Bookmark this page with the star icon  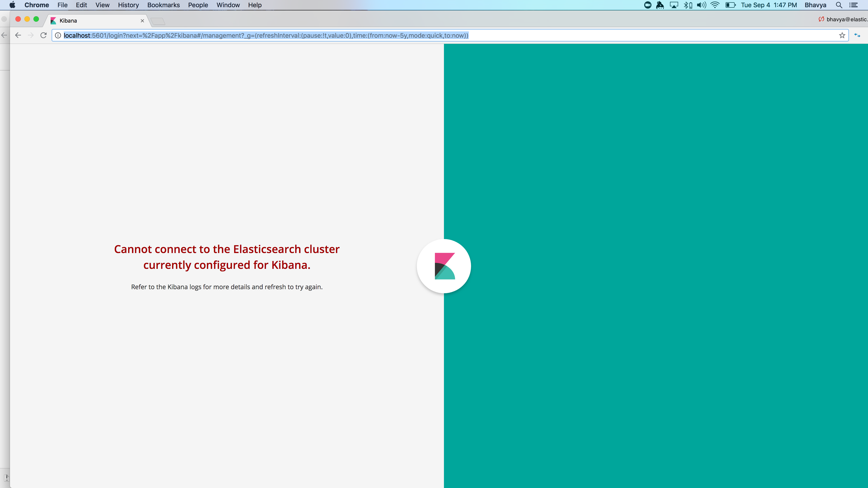coord(841,35)
